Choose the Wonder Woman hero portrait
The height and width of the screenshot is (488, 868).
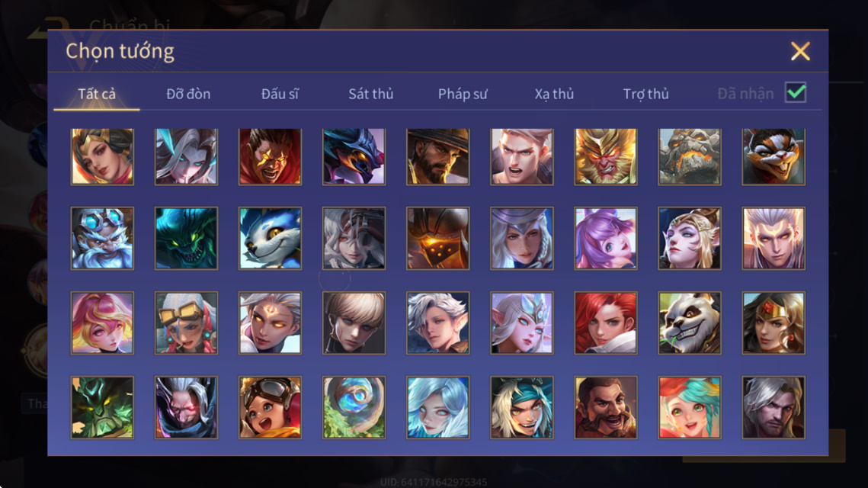[774, 323]
